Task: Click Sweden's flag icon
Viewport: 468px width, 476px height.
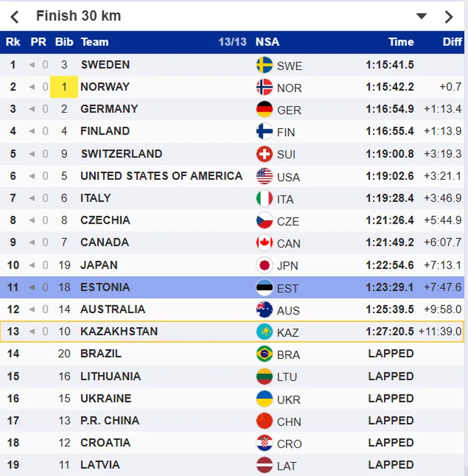Action: tap(264, 65)
